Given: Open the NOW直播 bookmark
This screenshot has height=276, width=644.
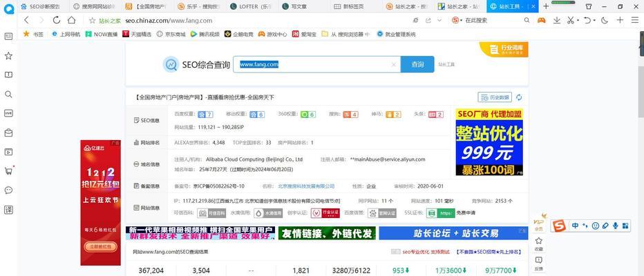Looking at the screenshot, I should 102,34.
